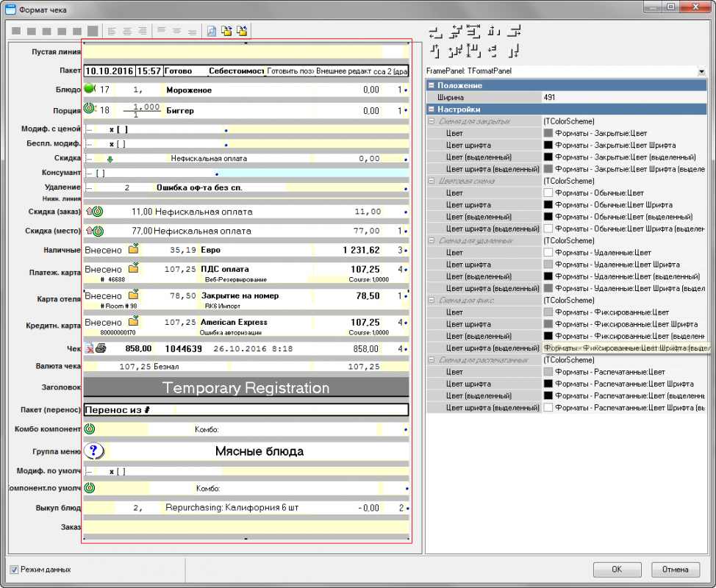Open the FramePanel TFormatPanel dropdown
Viewport: 716px width, 588px height.
tap(701, 71)
